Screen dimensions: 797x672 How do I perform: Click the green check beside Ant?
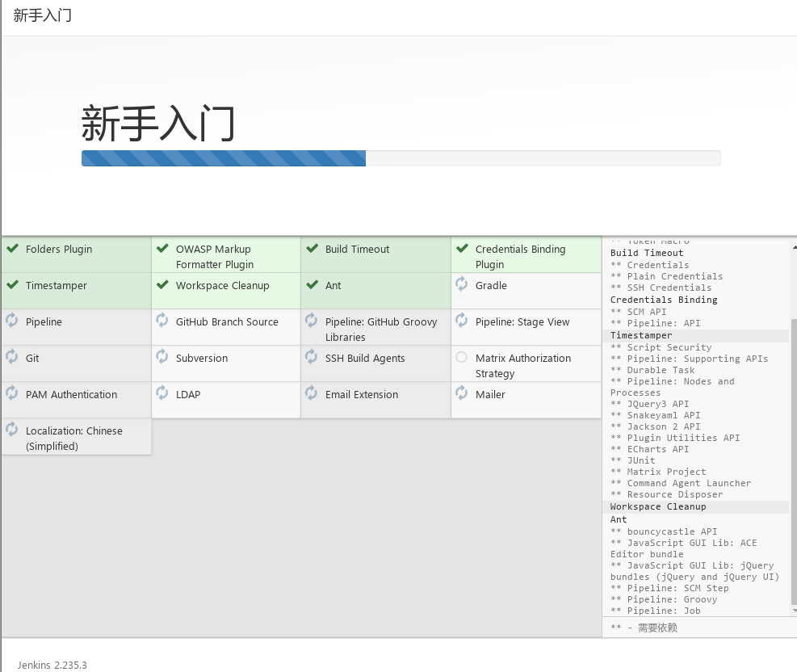(x=312, y=285)
